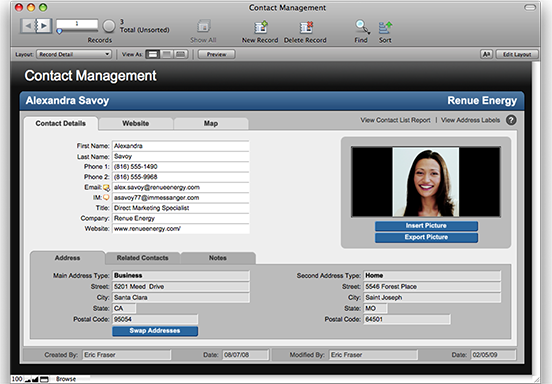
Task: Go to the next record arrow
Action: [44, 26]
